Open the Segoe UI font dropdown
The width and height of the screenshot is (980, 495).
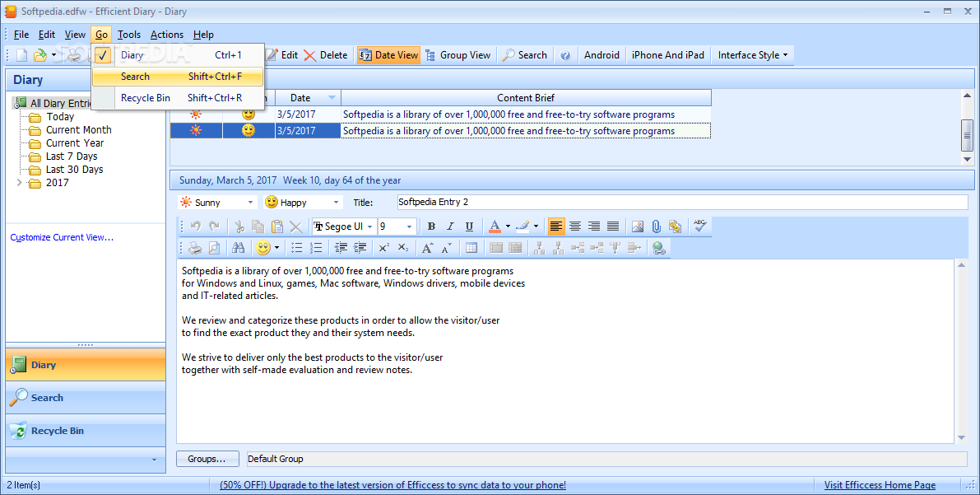[x=370, y=226]
